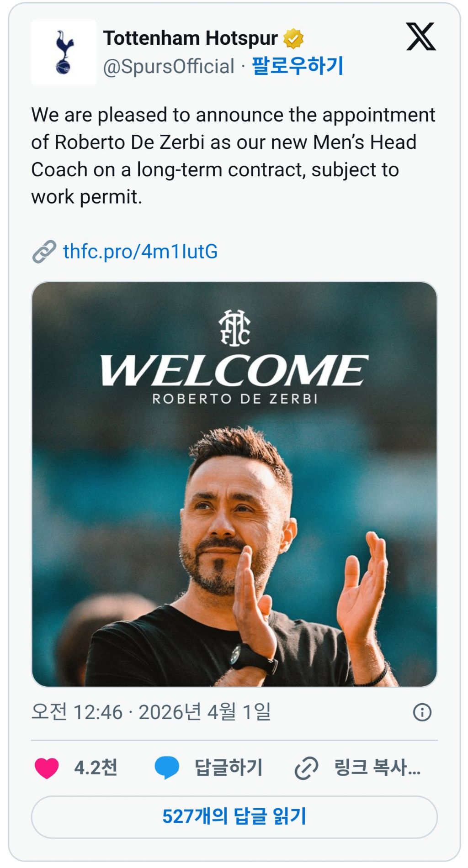Click the Tottenham Hotspur crest avatar
Image resolution: width=468 pixels, height=868 pixels.
[64, 52]
